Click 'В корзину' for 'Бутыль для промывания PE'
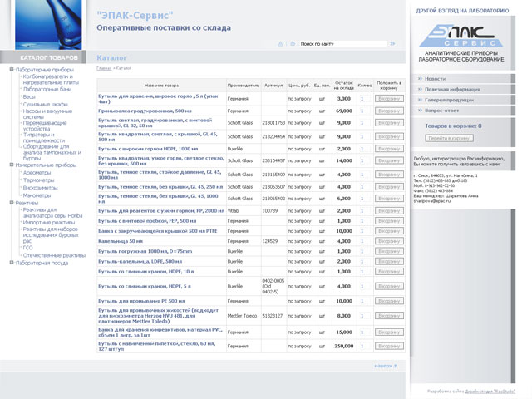 click(x=389, y=301)
